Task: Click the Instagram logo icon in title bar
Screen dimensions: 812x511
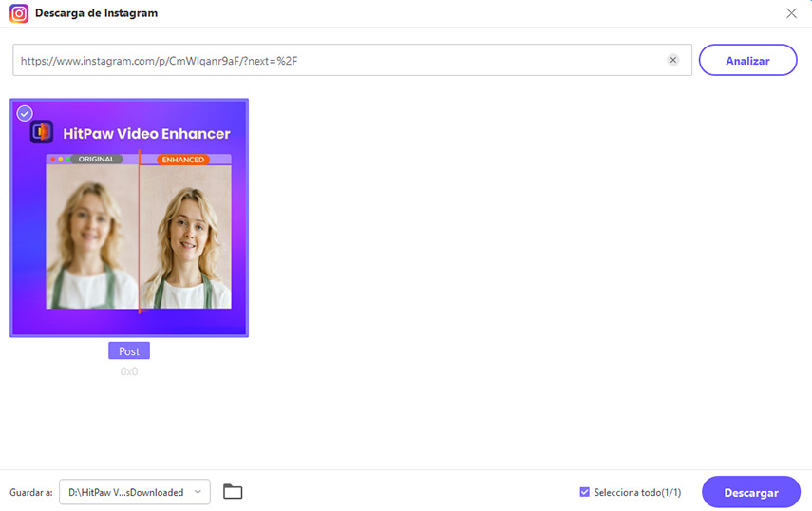Action: click(x=19, y=13)
